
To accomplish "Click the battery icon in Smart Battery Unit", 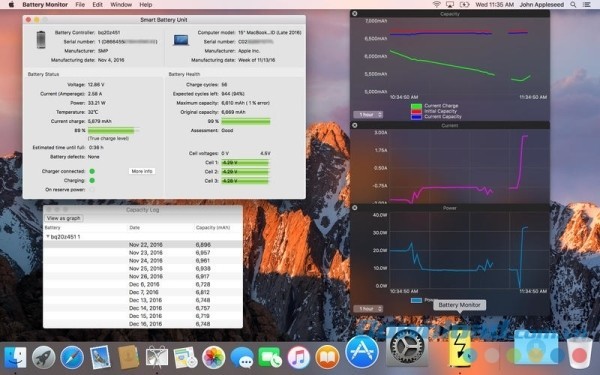I will tap(41, 40).
